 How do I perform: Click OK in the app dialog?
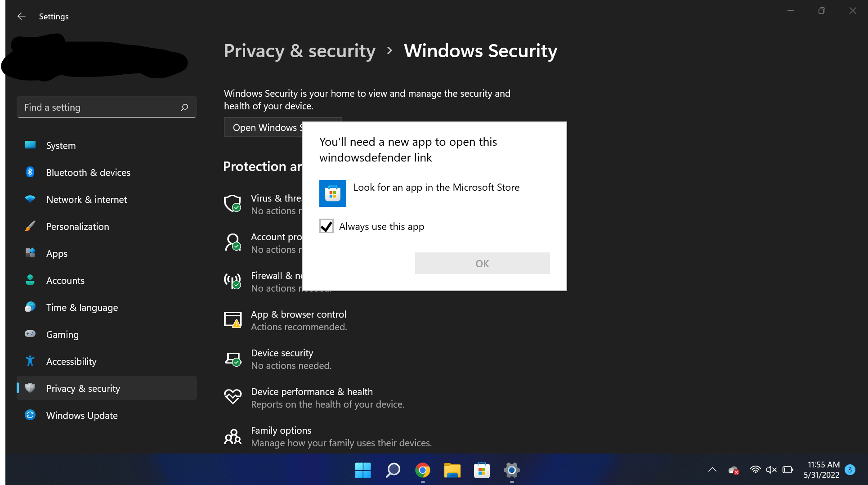pos(482,263)
